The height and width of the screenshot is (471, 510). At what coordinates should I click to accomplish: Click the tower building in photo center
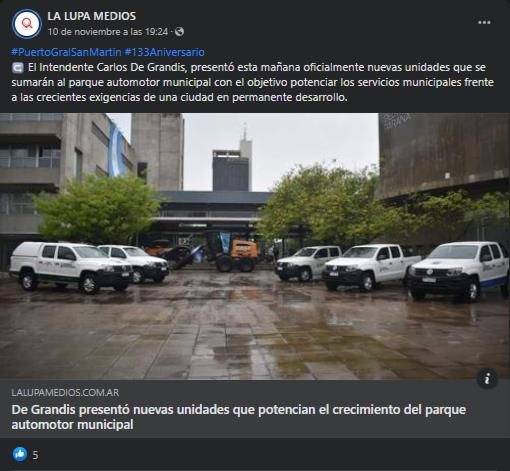(232, 163)
